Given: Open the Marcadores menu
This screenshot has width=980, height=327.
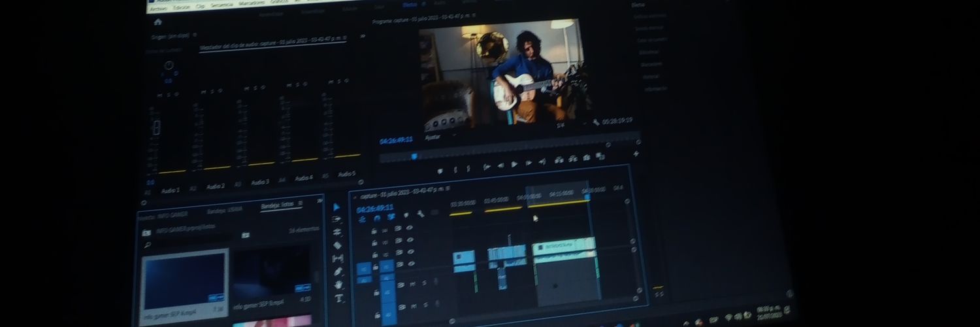Looking at the screenshot, I should pos(252,3).
